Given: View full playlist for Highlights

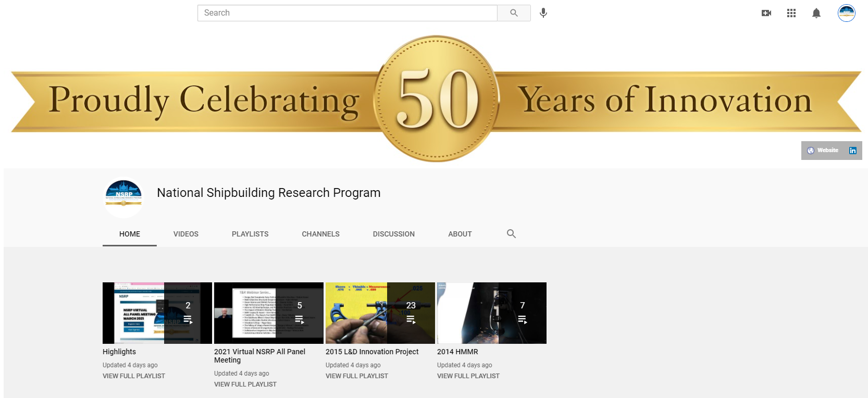Looking at the screenshot, I should coord(134,376).
